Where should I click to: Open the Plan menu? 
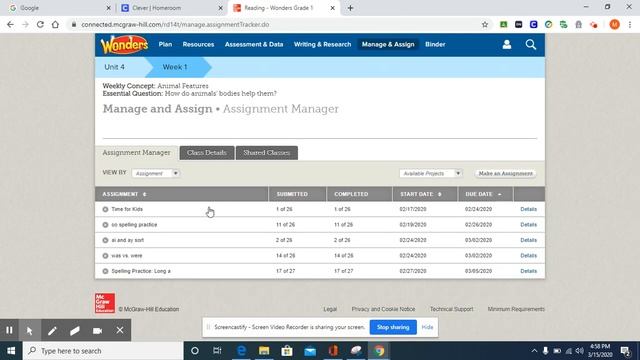click(x=165, y=44)
